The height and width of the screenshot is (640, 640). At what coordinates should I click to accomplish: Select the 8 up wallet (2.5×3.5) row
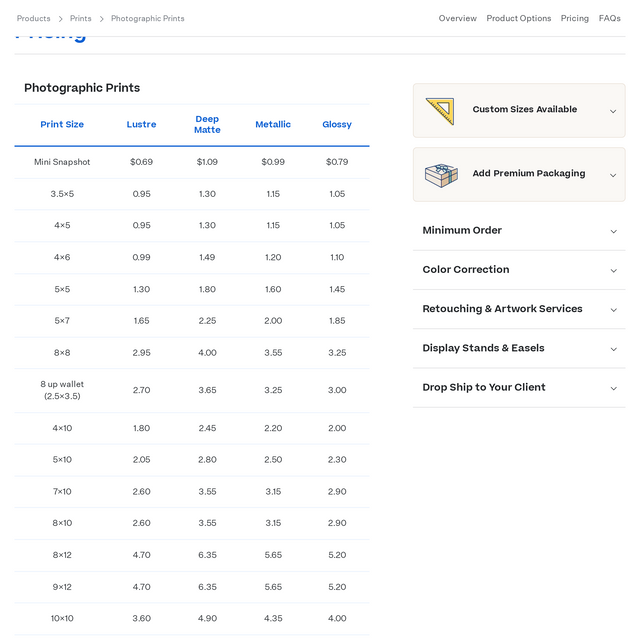point(62,390)
